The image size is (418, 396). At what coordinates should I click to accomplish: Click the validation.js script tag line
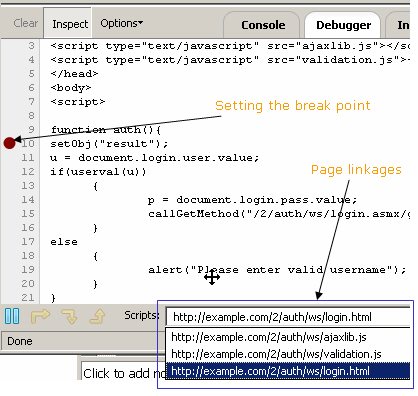[x=230, y=60]
